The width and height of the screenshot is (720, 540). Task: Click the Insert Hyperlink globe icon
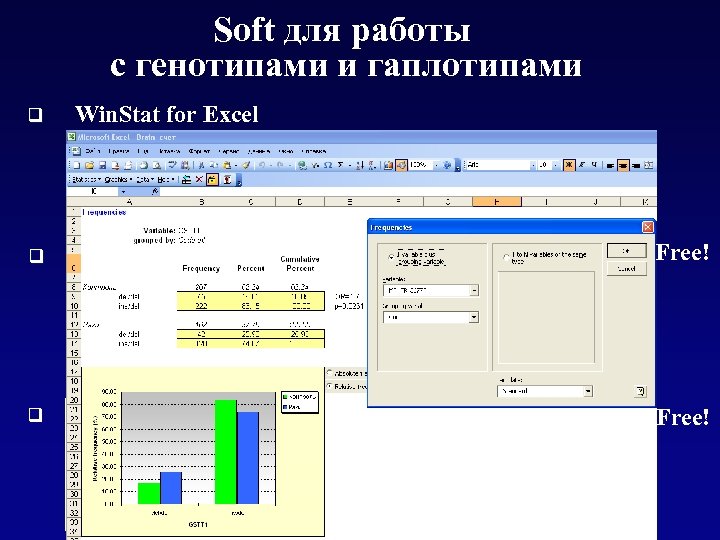point(302,165)
